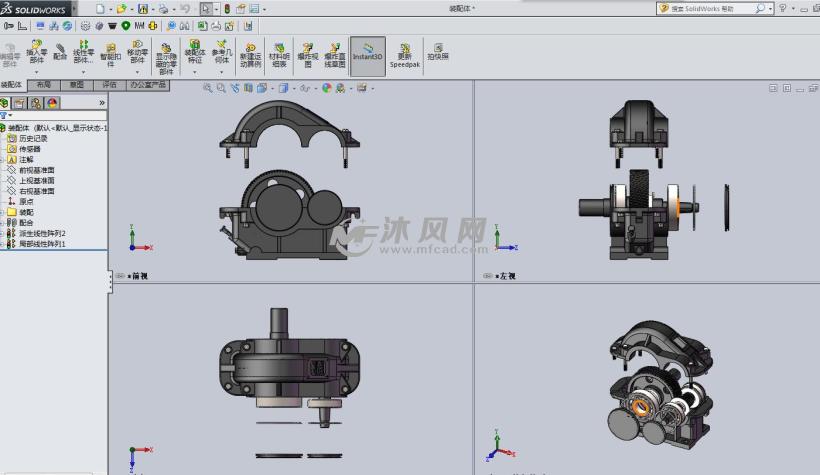Open the Linear Component Pattern (线性零部件) dropdown
Viewport: 820px width, 475px height.
84,70
